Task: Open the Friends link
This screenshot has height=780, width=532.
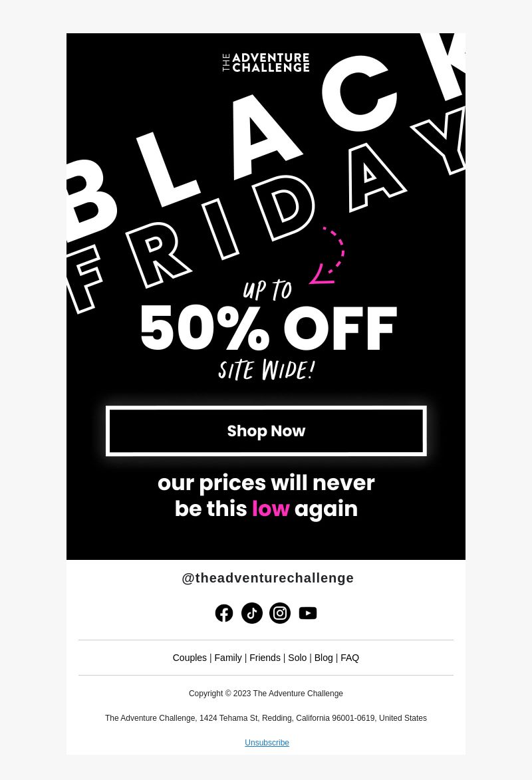Action: pos(265,658)
